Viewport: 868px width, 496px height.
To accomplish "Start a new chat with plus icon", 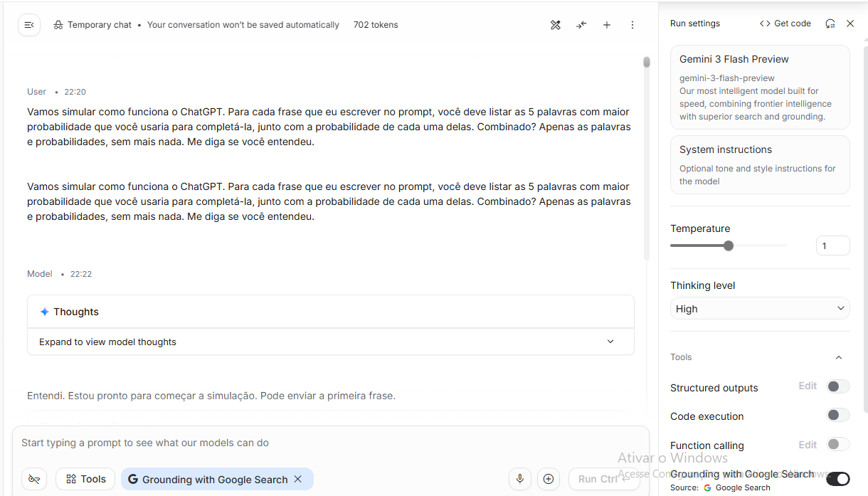I will pyautogui.click(x=607, y=25).
